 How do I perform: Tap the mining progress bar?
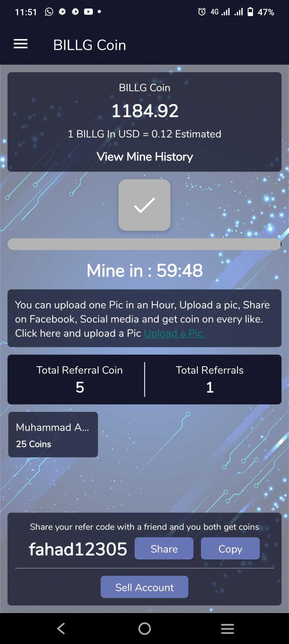(x=144, y=244)
